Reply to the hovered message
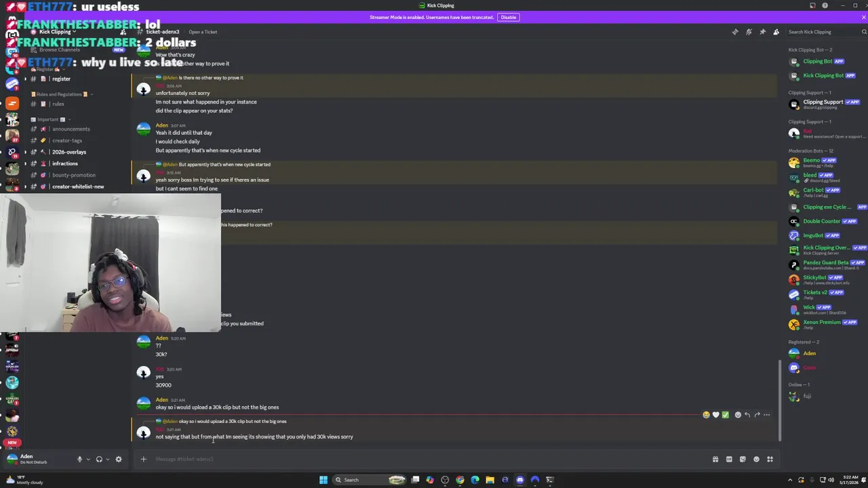Image resolution: width=868 pixels, height=488 pixels. pyautogui.click(x=747, y=415)
